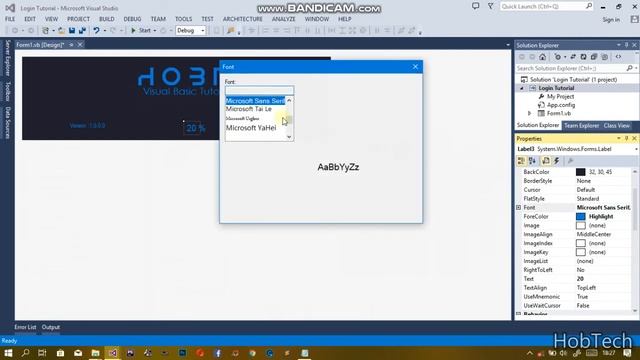The height and width of the screenshot is (360, 640).
Task: Open the Output bottom tab
Action: pyautogui.click(x=51, y=327)
